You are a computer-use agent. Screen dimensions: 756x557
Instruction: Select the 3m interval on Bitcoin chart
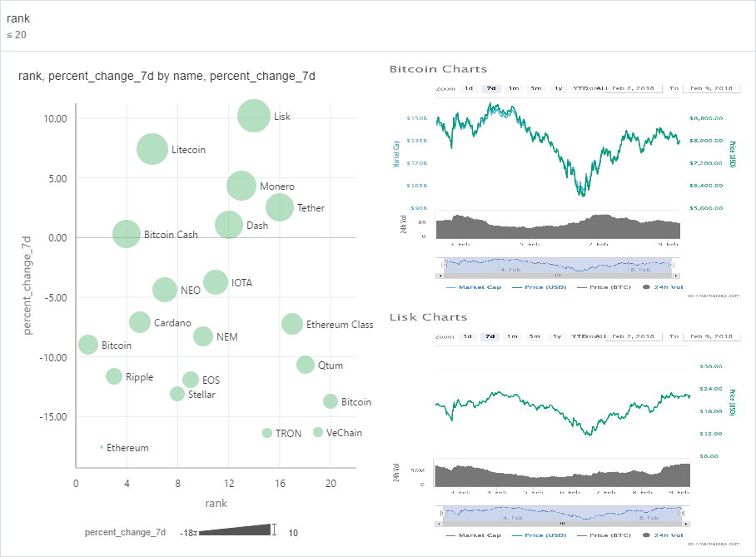(535, 87)
